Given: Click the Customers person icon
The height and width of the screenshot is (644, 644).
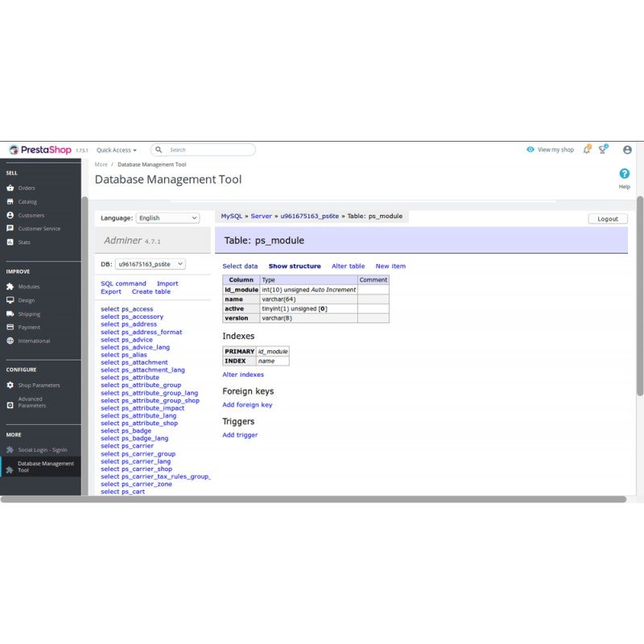Looking at the screenshot, I should pyautogui.click(x=10, y=215).
